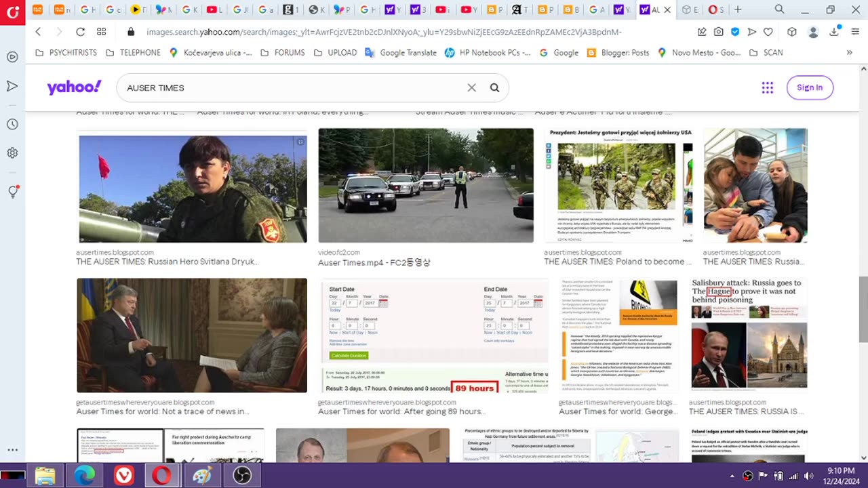The width and height of the screenshot is (868, 488).
Task: Open sidebar lightbulb tips icon
Action: coord(12,192)
